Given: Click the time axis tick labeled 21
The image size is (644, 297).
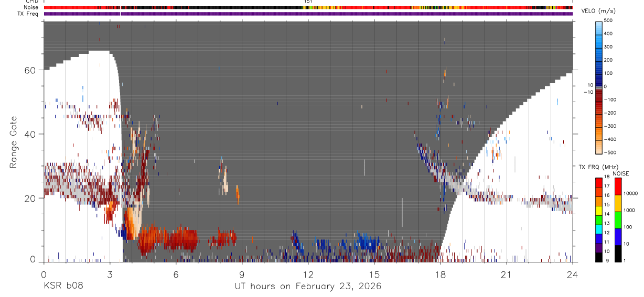Looking at the screenshot, I should (507, 274).
